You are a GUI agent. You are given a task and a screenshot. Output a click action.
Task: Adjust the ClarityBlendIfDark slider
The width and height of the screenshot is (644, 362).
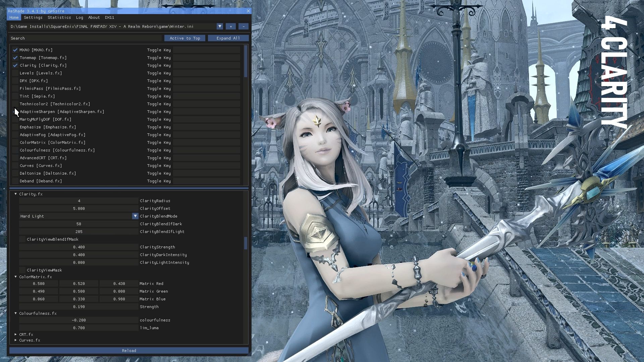pos(79,224)
